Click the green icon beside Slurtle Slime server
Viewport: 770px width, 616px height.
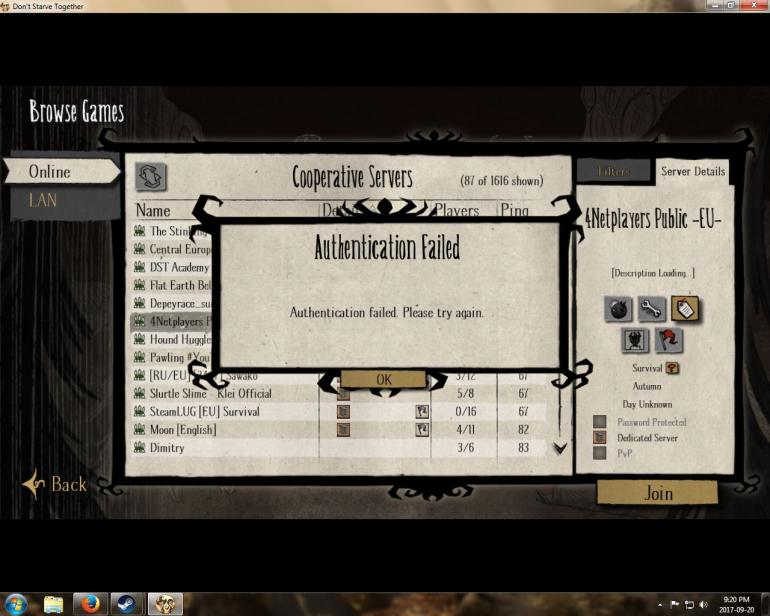coord(139,393)
